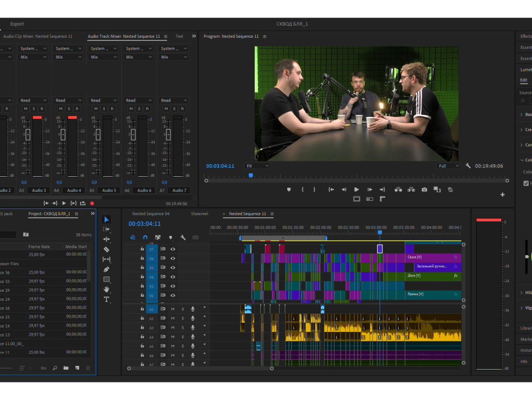Viewport: 532px width, 400px height.
Task: Open Read automation dropdown for Audio 6
Action: (139, 100)
